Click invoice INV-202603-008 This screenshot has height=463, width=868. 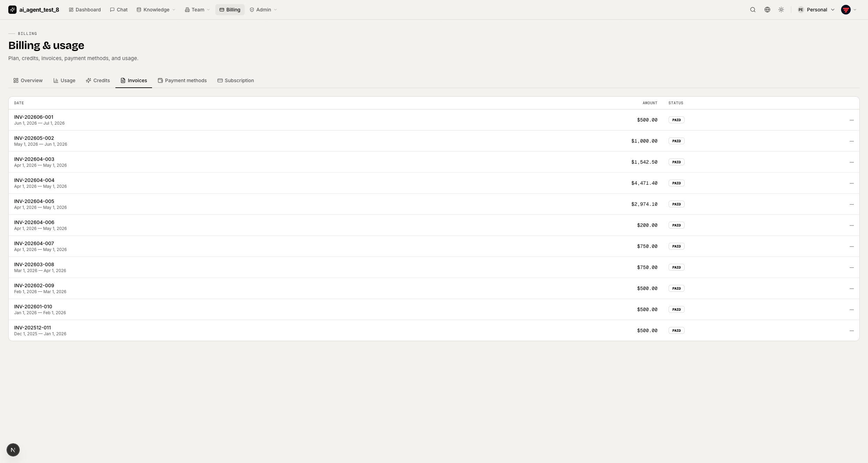pyautogui.click(x=34, y=264)
